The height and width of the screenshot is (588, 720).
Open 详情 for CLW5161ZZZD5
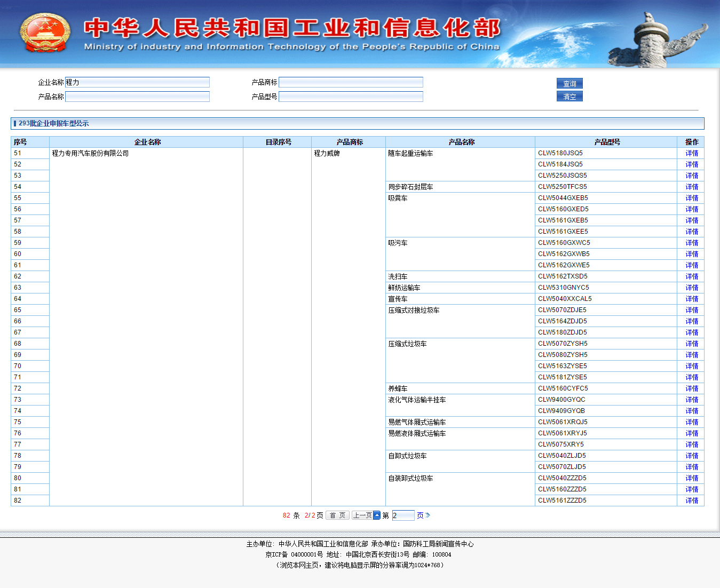tap(692, 500)
